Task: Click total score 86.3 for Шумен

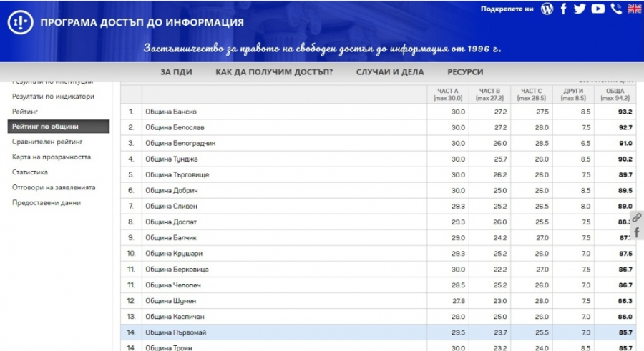Action: [625, 301]
